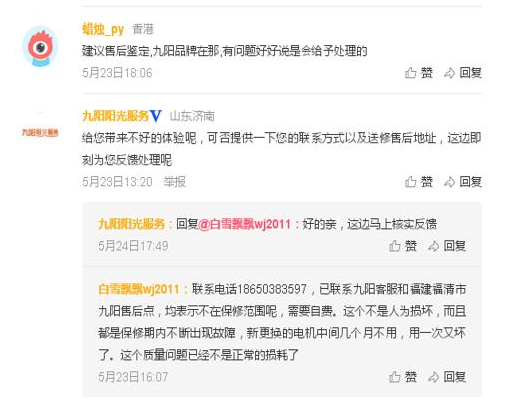
Task: Click the blue V verified badge
Action: 156,116
